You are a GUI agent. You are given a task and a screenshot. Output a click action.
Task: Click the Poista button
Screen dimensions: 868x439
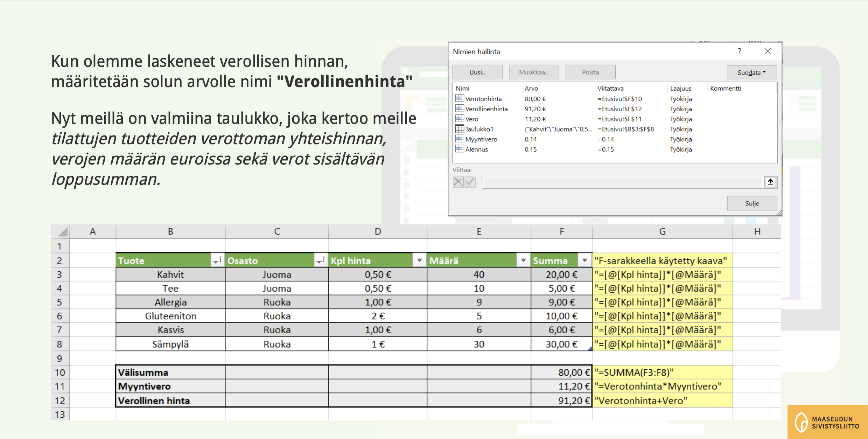590,72
